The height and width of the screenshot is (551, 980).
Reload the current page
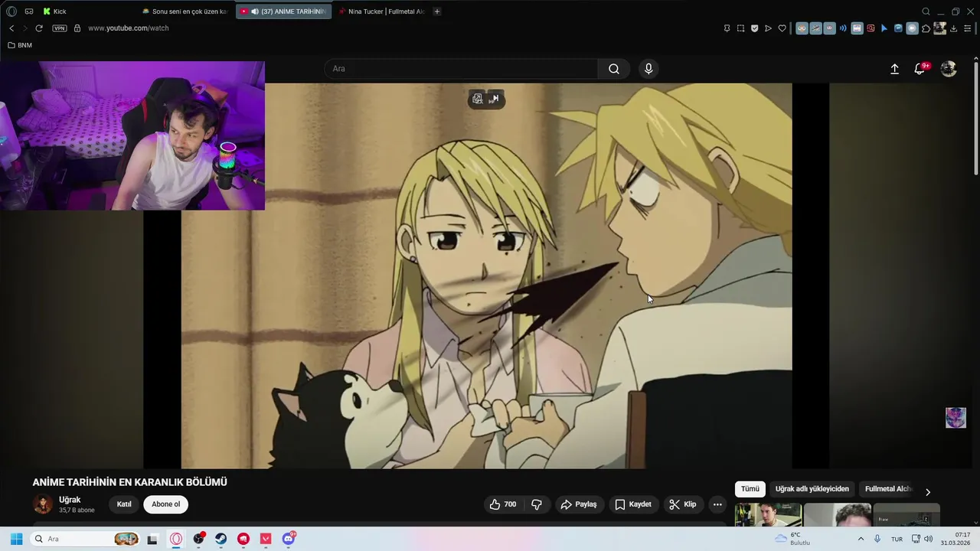pos(39,28)
